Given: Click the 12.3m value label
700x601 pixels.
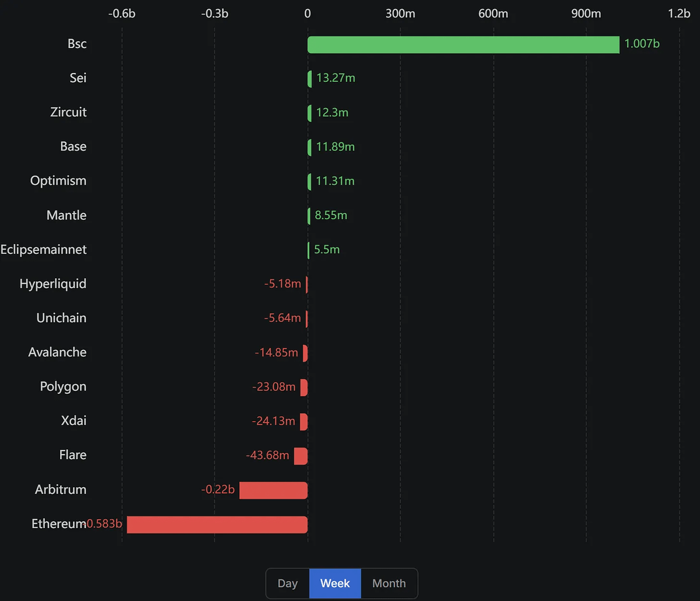Looking at the screenshot, I should pos(332,112).
